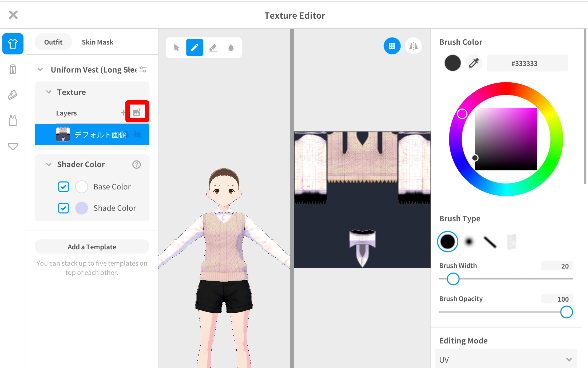This screenshot has width=588, height=368.
Task: Click inside the saturation brightness square
Action: (506, 139)
